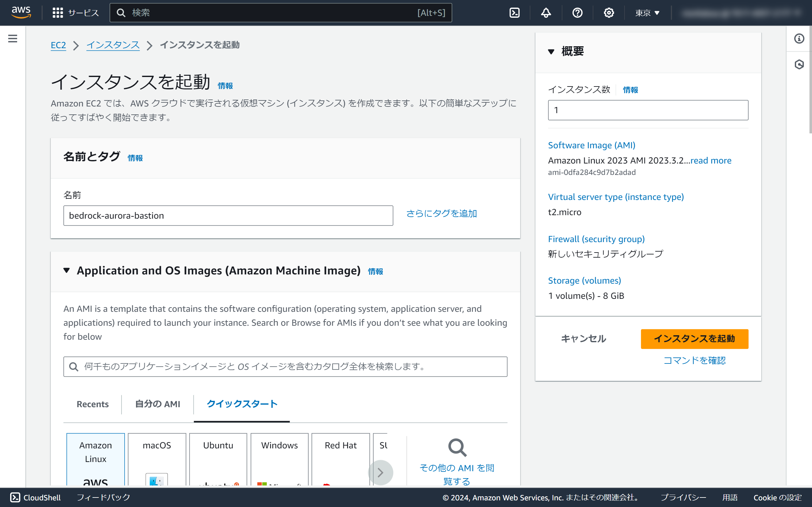
Task: Open the services grid menu icon
Action: 58,13
